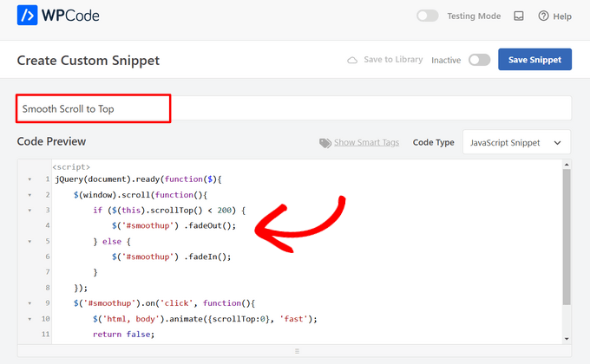This screenshot has width=590, height=364.
Task: Click the Help question mark icon
Action: [x=543, y=16]
